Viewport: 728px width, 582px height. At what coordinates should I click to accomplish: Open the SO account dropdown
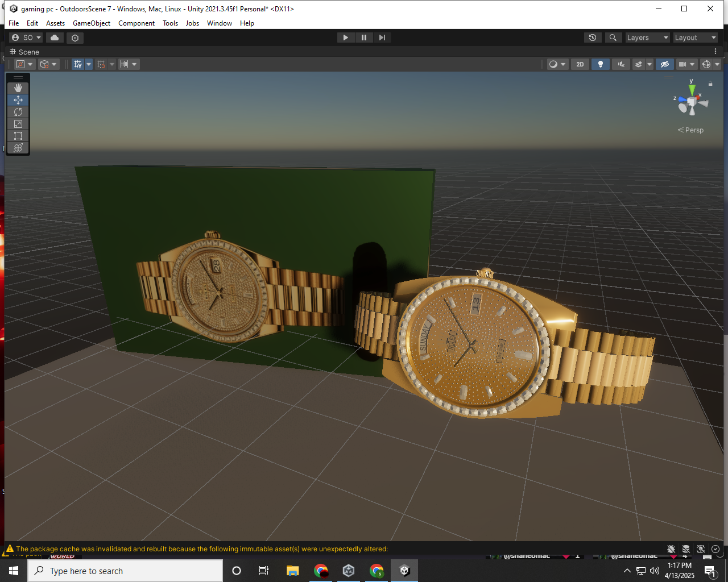(x=26, y=38)
